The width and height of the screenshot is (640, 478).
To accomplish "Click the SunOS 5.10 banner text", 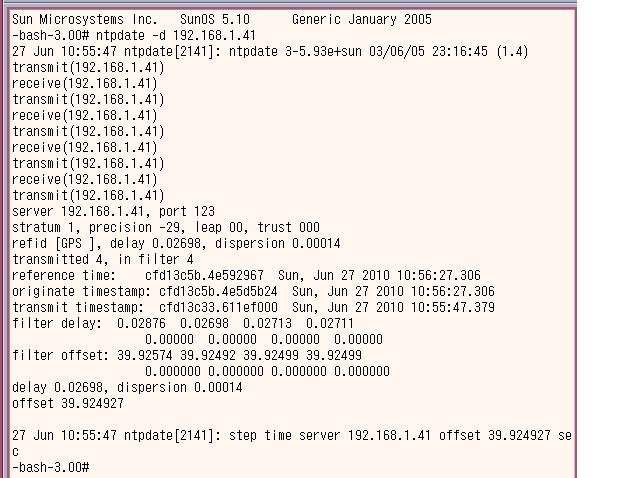I will 215,19.
